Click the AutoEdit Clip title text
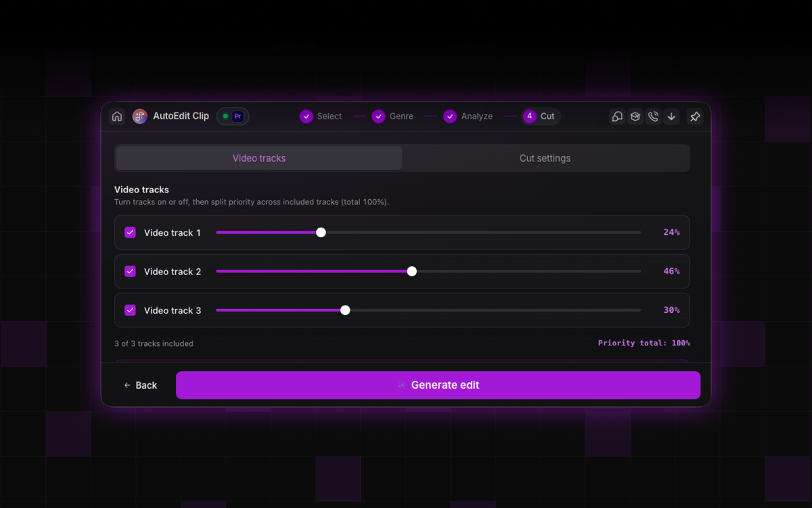The image size is (812, 508). (181, 117)
